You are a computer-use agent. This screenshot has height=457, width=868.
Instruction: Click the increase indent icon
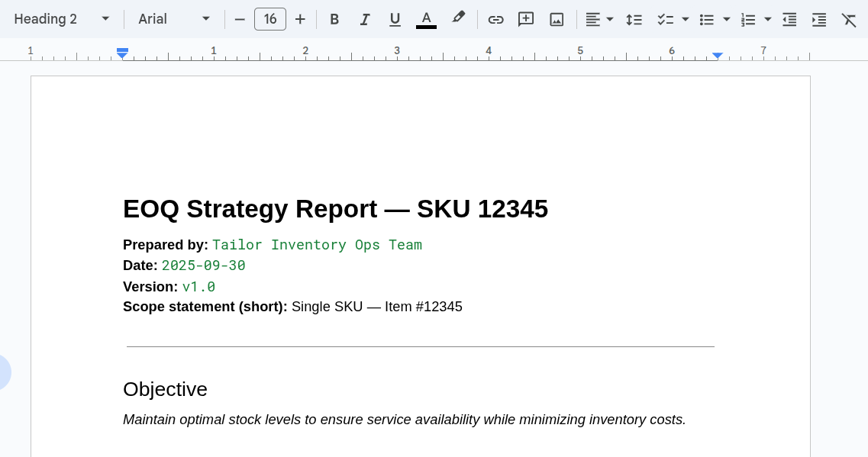pos(819,19)
